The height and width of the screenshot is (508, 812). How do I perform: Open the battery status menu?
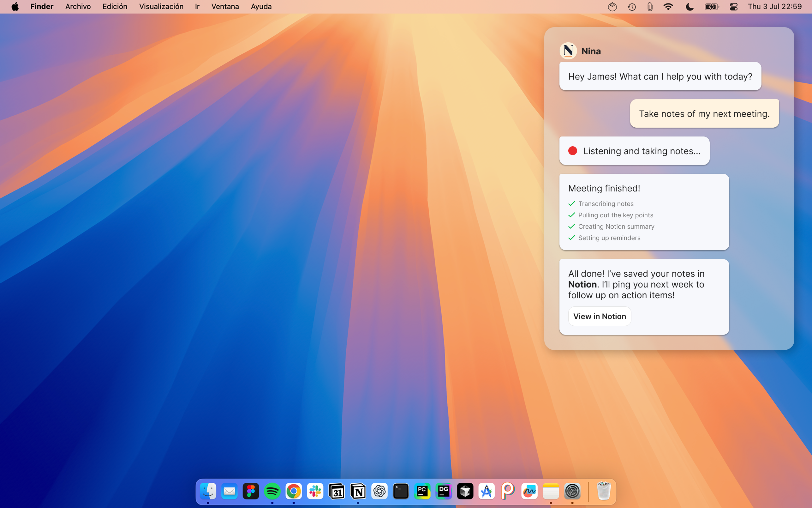(711, 7)
